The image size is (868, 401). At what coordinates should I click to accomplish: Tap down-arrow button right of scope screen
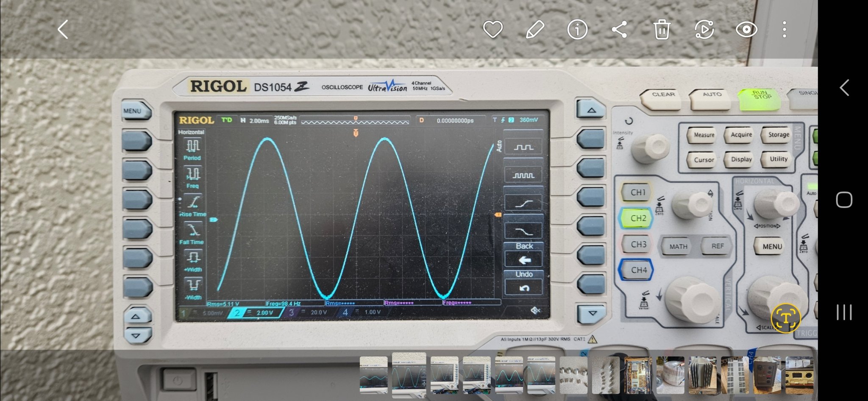pyautogui.click(x=592, y=314)
